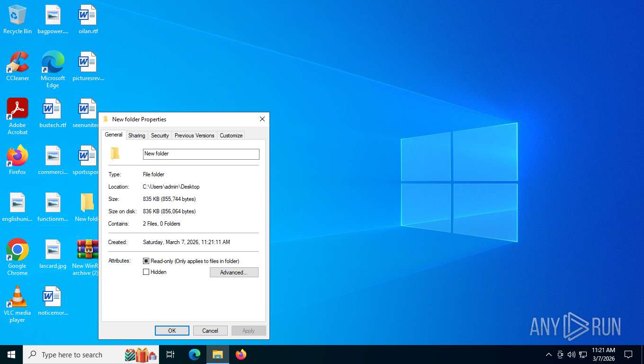The image size is (644, 364).
Task: Open the Recycle Bin desktop icon
Action: coord(18,20)
